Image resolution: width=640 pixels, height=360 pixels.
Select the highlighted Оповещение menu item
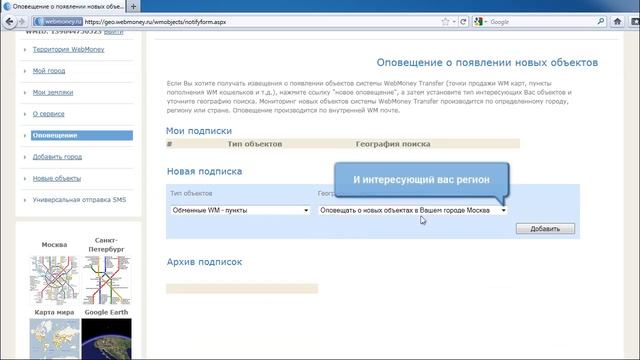(82, 135)
